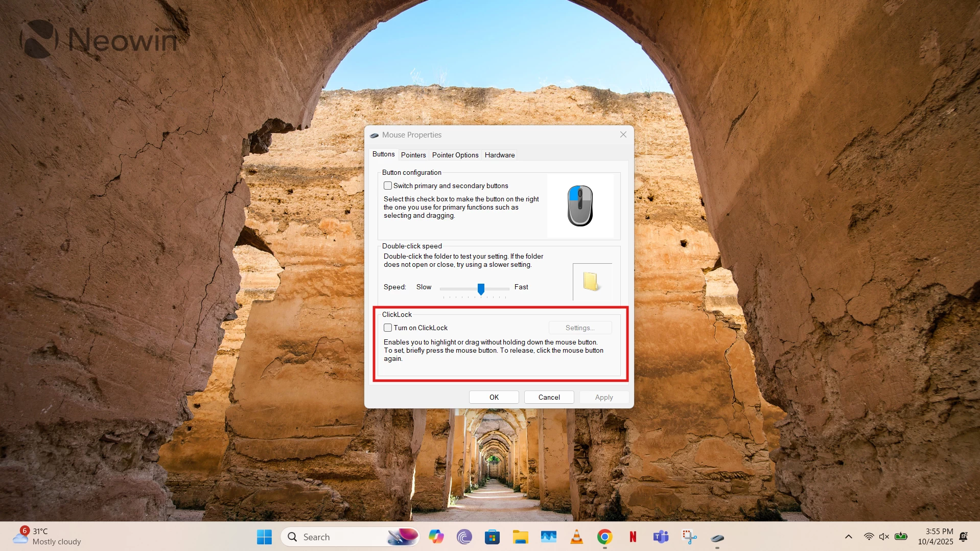Click the magnifier icon in taskbar Search

tap(292, 537)
